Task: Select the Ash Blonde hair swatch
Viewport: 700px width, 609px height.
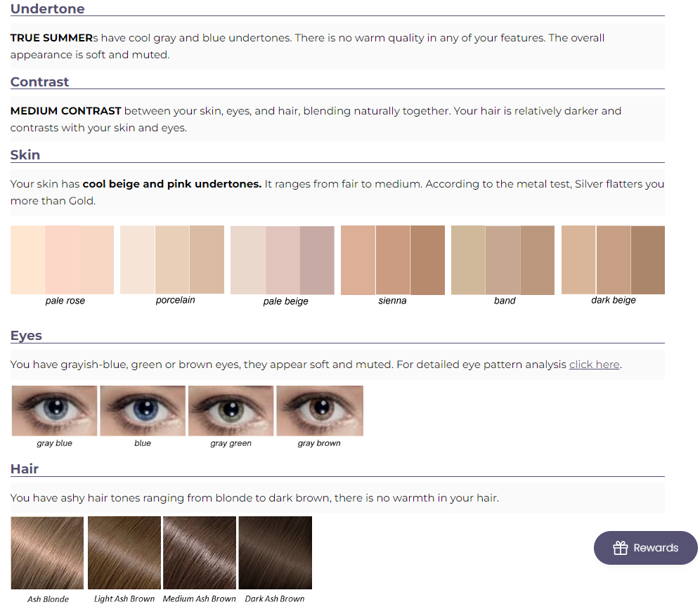Action: [x=47, y=553]
